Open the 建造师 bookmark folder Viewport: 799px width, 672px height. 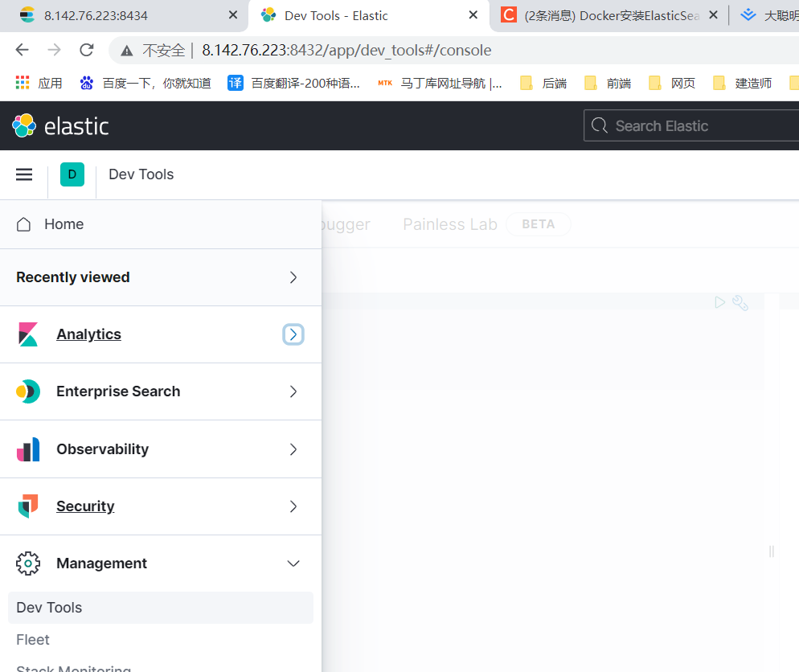tap(743, 83)
